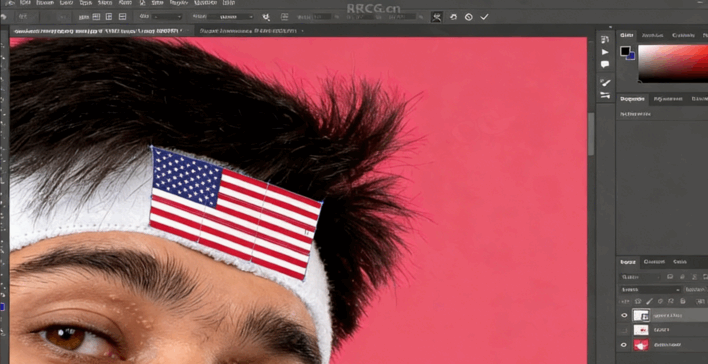Viewport: 708px width, 364px height.
Task: Open the Actions panel play-triangle icon
Action: pos(605,52)
